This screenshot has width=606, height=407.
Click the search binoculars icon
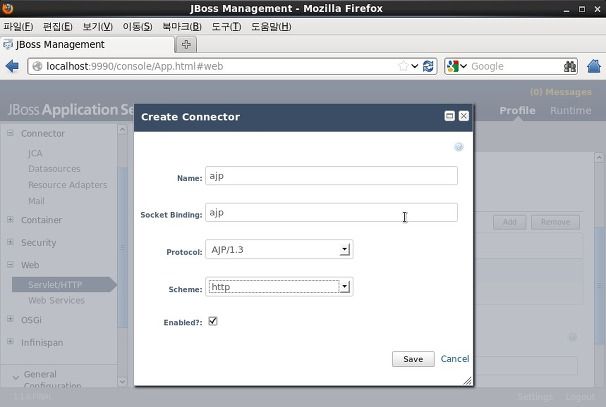pyautogui.click(x=570, y=66)
